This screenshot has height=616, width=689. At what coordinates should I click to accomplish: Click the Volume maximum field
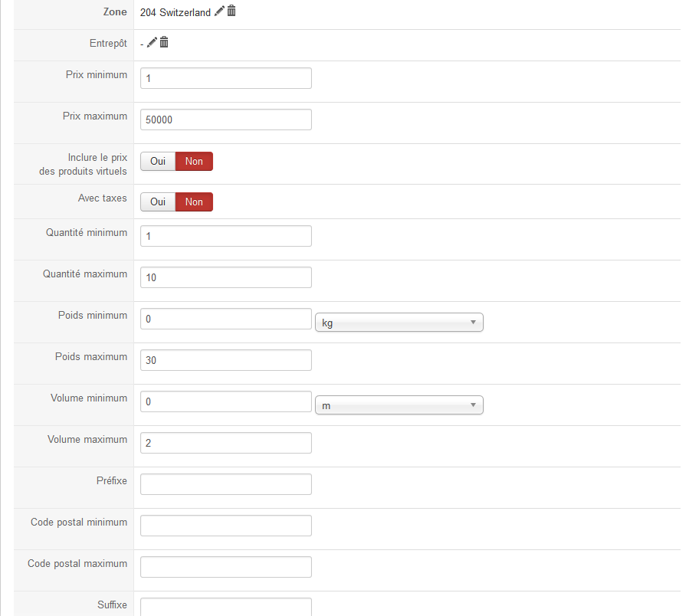(226, 443)
